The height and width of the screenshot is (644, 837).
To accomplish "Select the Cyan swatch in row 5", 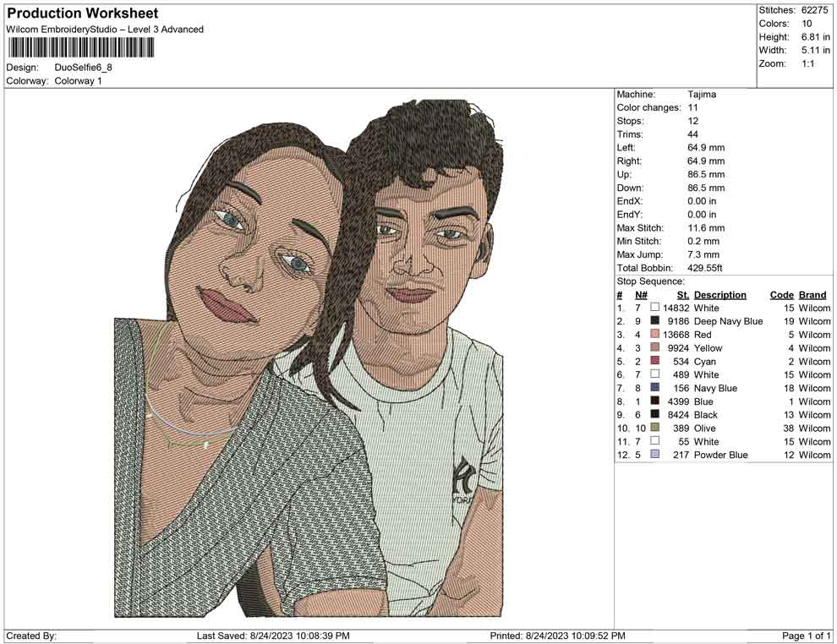I will (x=654, y=361).
